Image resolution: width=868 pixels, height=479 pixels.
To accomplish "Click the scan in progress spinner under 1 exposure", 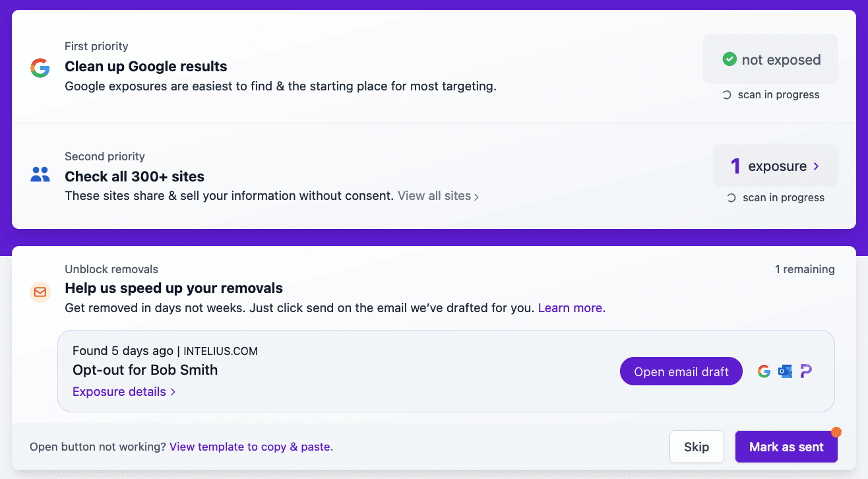I will (731, 198).
